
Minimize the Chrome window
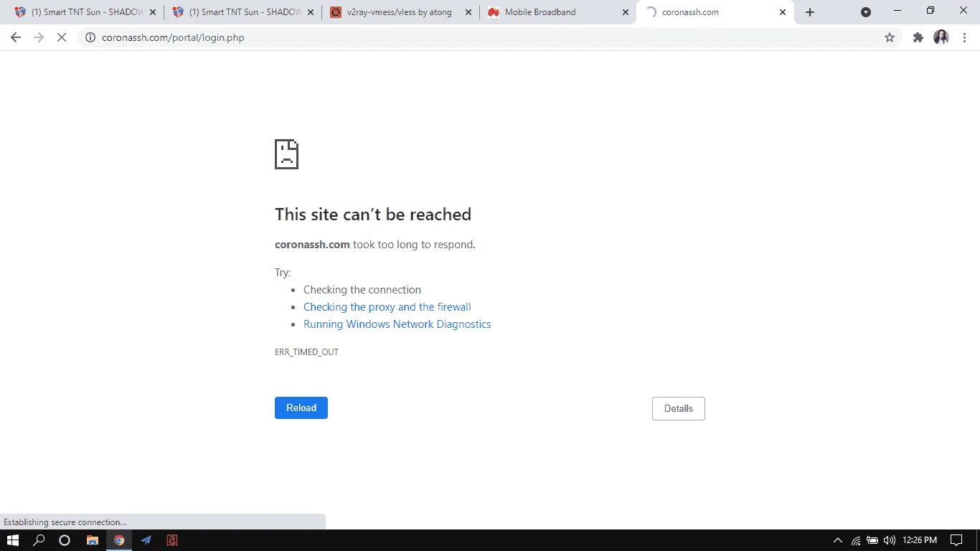click(897, 11)
